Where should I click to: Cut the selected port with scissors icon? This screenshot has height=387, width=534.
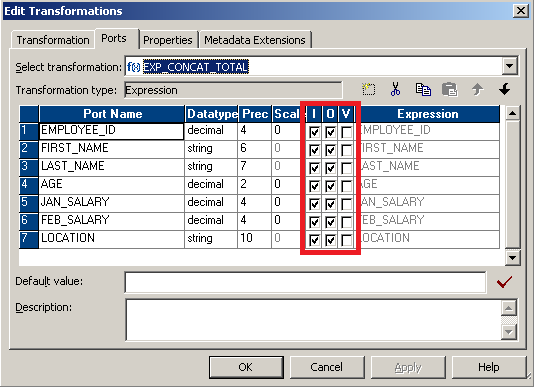point(395,90)
